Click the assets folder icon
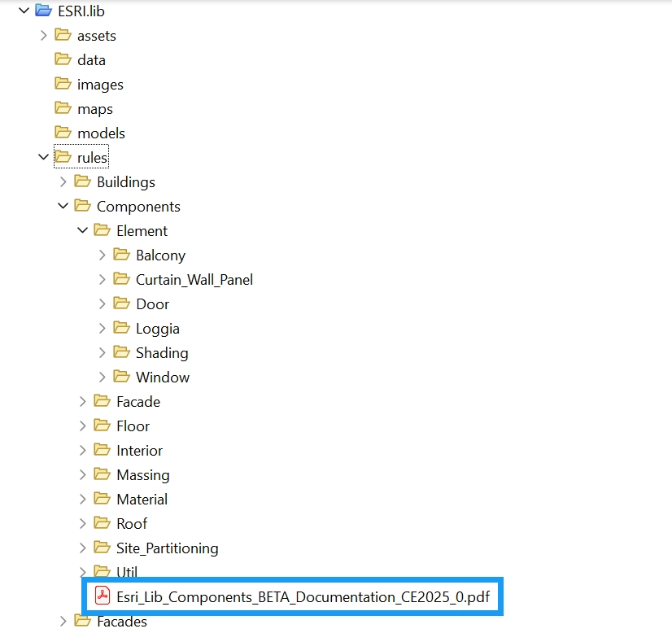Viewport: 672px width, 633px height. coord(63,35)
